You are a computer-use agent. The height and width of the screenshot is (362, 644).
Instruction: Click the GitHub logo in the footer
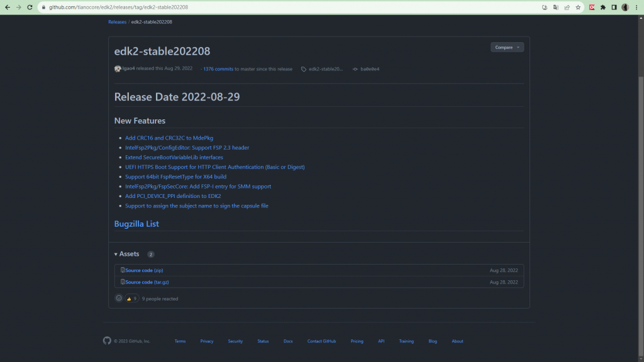tap(107, 341)
